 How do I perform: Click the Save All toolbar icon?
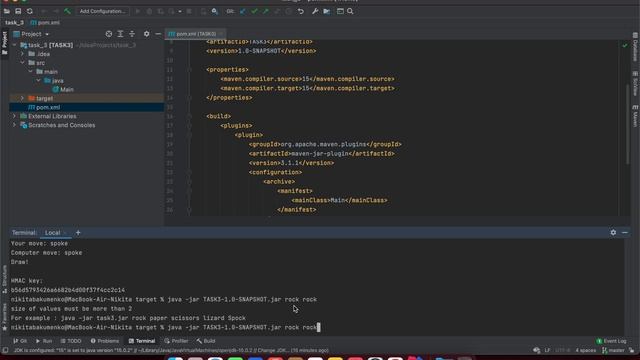click(18, 11)
